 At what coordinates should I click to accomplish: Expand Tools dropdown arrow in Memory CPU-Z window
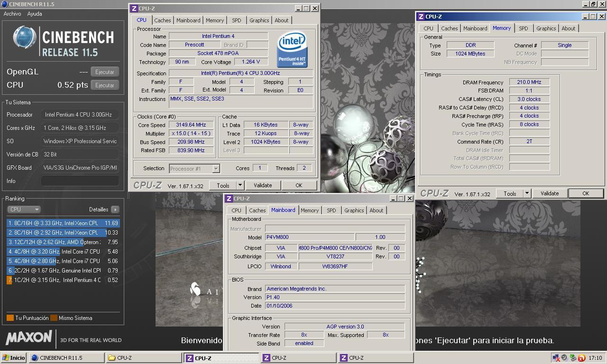pyautogui.click(x=527, y=193)
